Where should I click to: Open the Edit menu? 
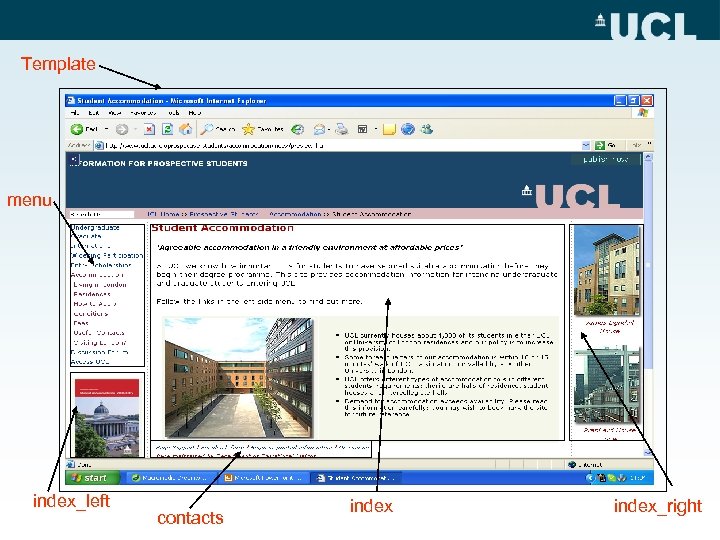coord(94,112)
